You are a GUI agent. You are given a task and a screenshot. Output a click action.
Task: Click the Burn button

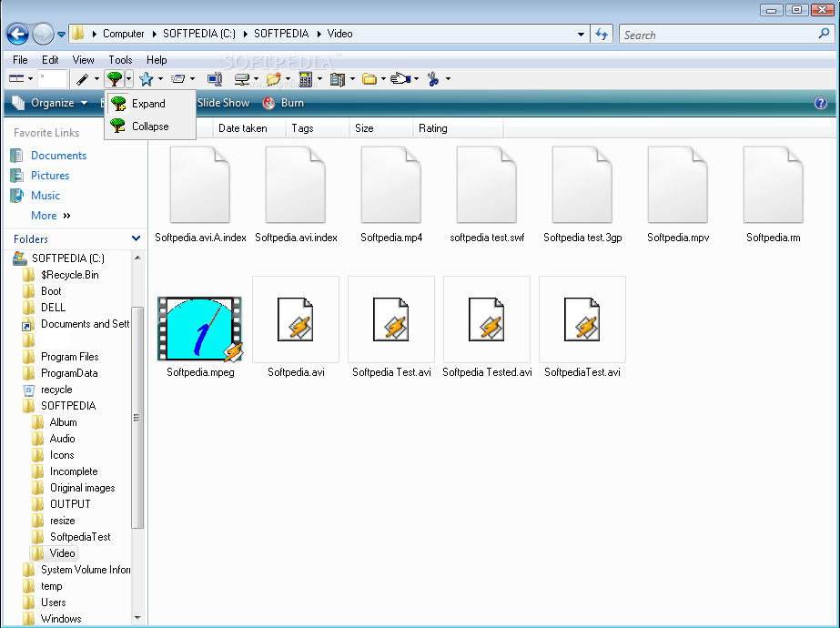click(284, 103)
